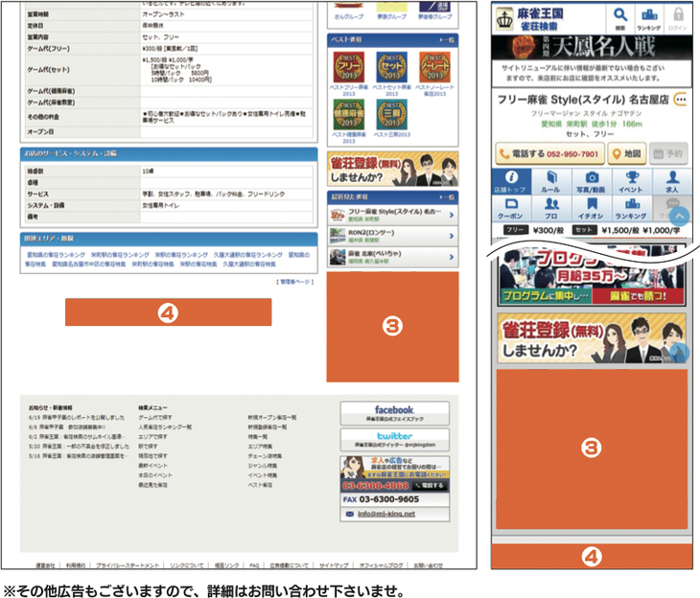This screenshot has height=598, width=700.
Task: Click FAQ in bottom bar
Action: (x=254, y=565)
